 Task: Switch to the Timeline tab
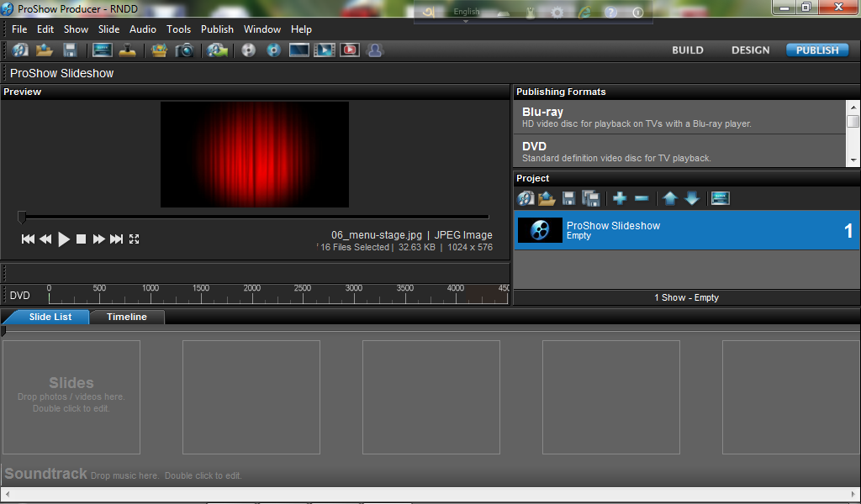coord(127,317)
